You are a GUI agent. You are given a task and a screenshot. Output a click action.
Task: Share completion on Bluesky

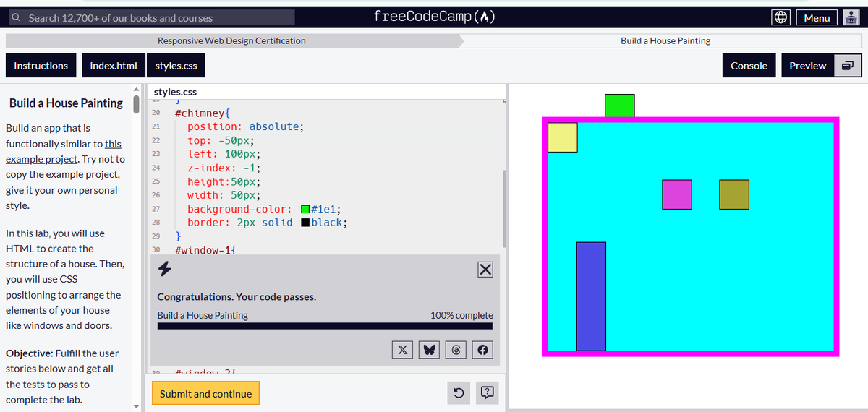pos(430,350)
